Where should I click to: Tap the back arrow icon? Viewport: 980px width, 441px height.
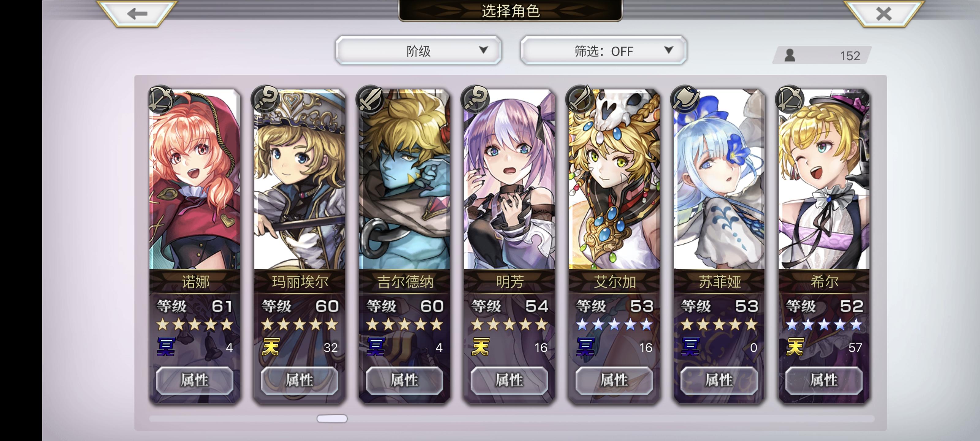pos(137,14)
